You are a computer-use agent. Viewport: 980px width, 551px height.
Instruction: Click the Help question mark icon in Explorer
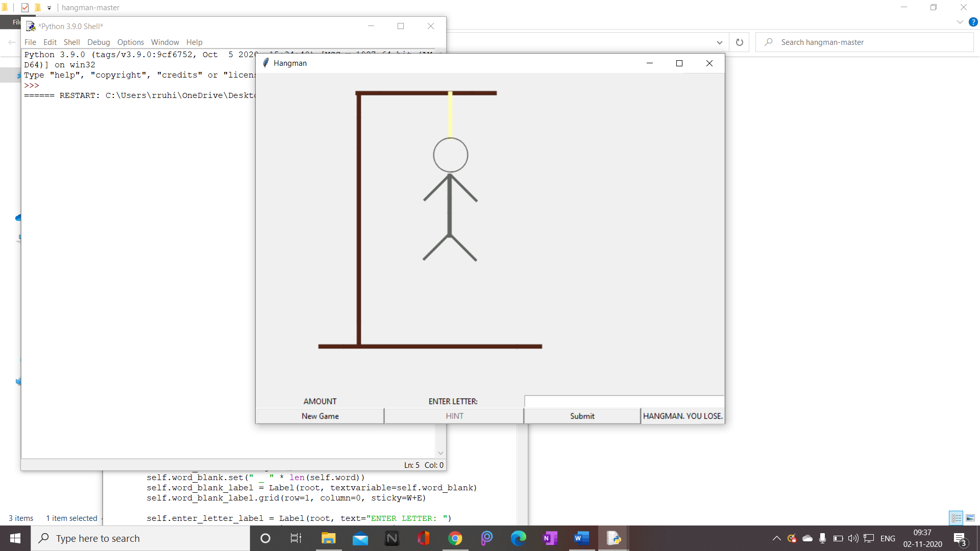[x=974, y=22]
